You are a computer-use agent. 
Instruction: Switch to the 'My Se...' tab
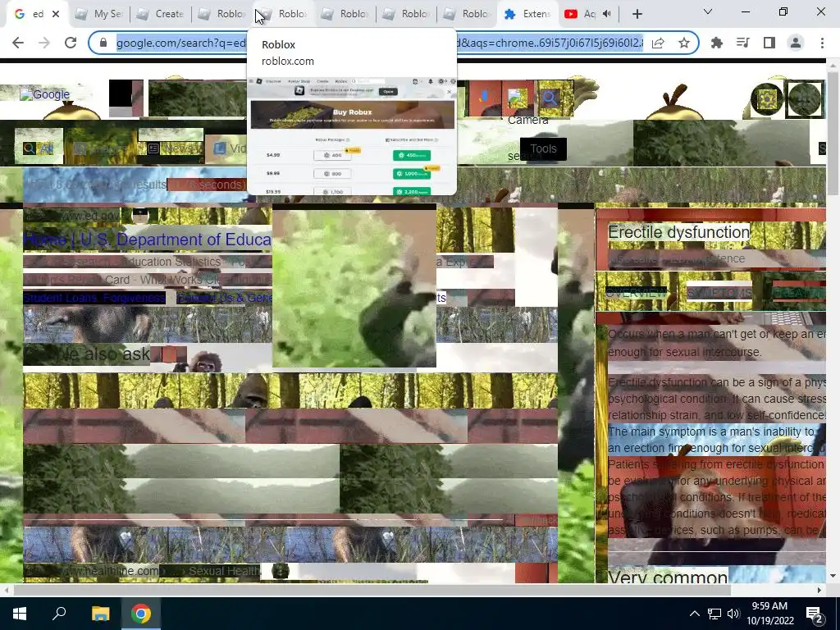pos(99,14)
